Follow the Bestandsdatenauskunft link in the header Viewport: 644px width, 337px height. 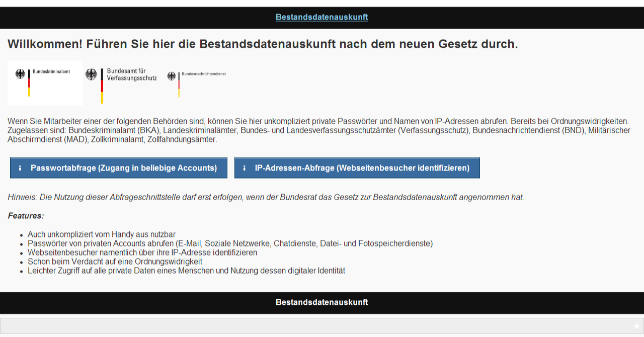[321, 17]
